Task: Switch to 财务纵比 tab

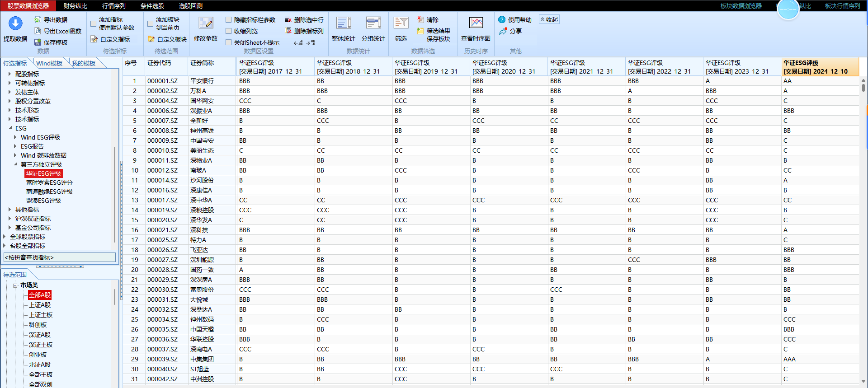Action: click(75, 6)
